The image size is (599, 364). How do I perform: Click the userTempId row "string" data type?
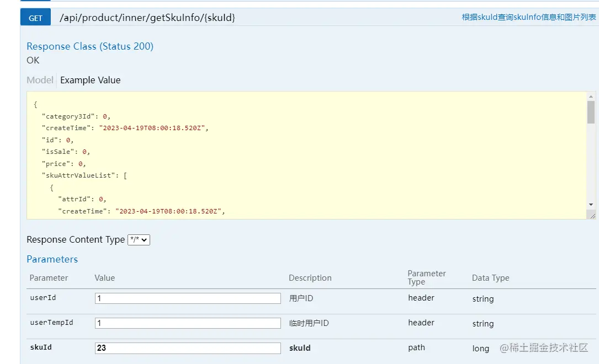click(x=483, y=324)
